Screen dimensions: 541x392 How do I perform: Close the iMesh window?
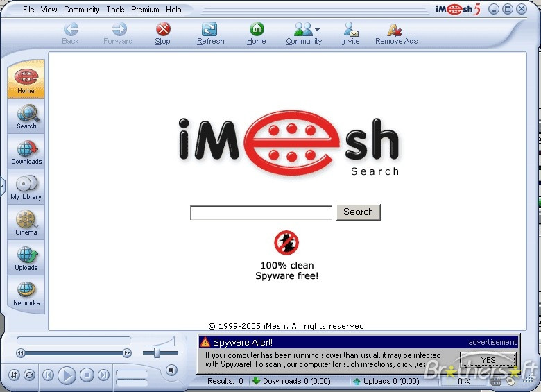click(x=522, y=9)
